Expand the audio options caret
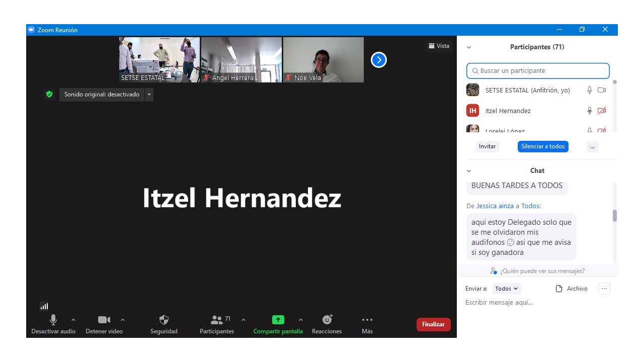Image resolution: width=644 pixels, height=362 pixels. tap(73, 320)
